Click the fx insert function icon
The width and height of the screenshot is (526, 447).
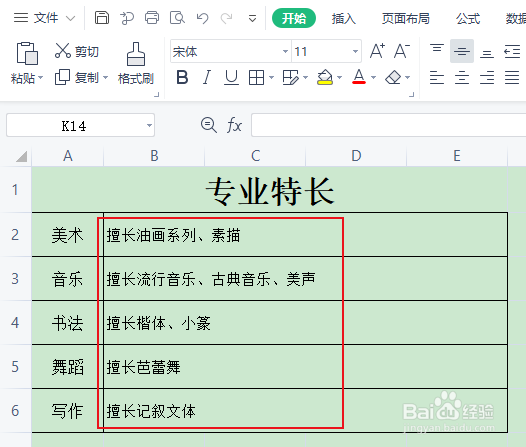[234, 125]
